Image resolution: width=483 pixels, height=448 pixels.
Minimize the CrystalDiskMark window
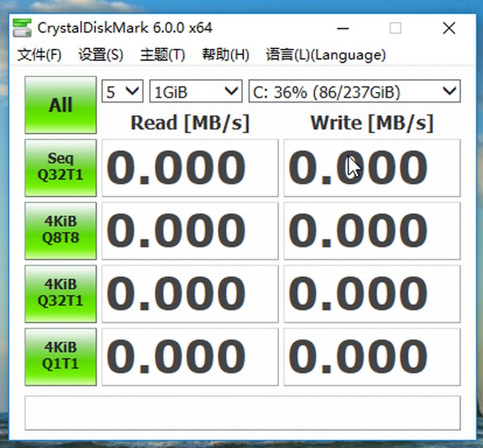[343, 28]
